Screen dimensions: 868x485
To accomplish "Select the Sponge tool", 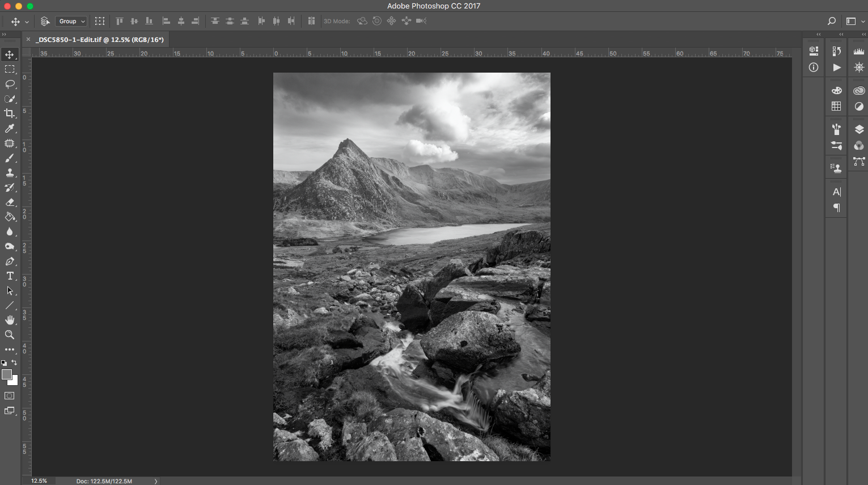I will tap(10, 247).
